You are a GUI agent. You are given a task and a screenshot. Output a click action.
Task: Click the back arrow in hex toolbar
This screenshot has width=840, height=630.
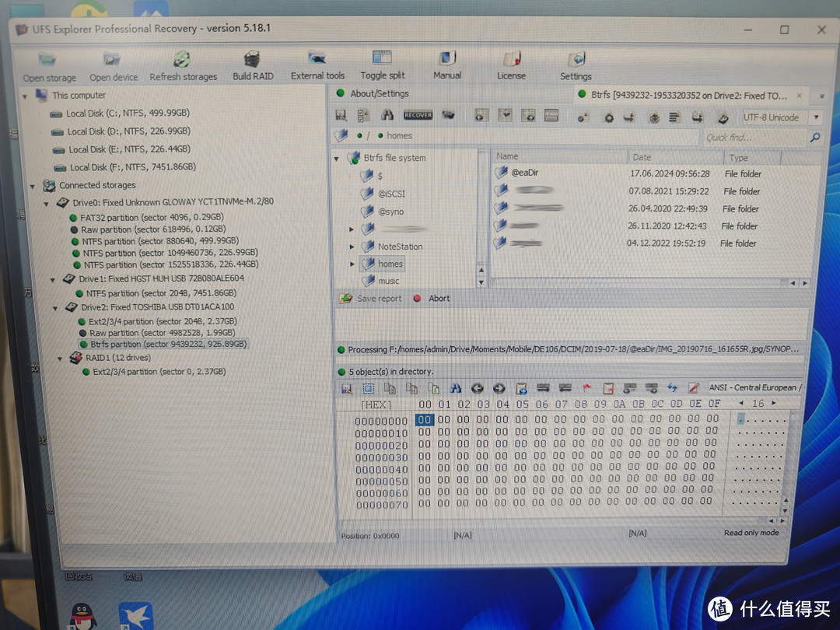click(478, 387)
